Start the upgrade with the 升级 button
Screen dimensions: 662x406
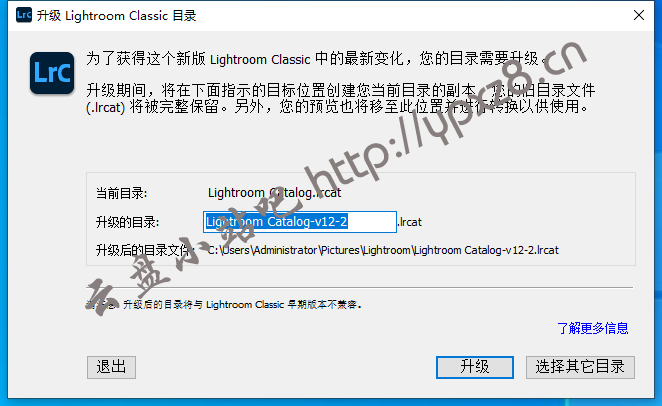pyautogui.click(x=475, y=367)
